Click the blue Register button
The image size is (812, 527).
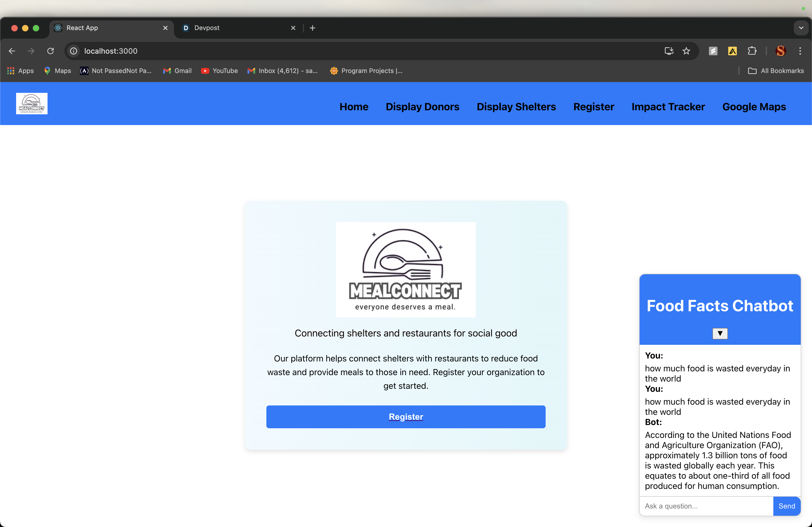tap(406, 416)
